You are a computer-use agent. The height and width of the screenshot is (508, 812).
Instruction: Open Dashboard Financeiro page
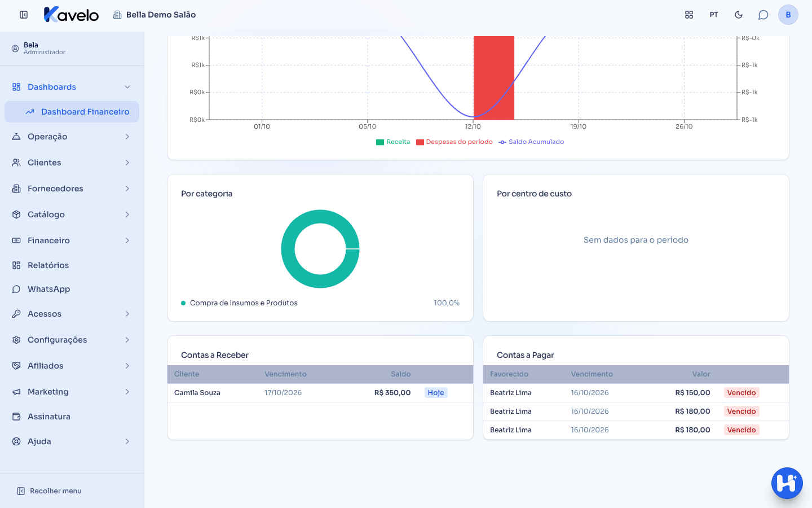pyautogui.click(x=72, y=112)
